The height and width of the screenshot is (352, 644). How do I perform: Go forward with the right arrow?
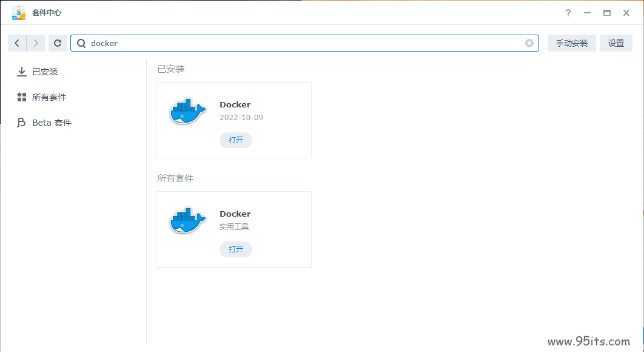click(x=36, y=43)
